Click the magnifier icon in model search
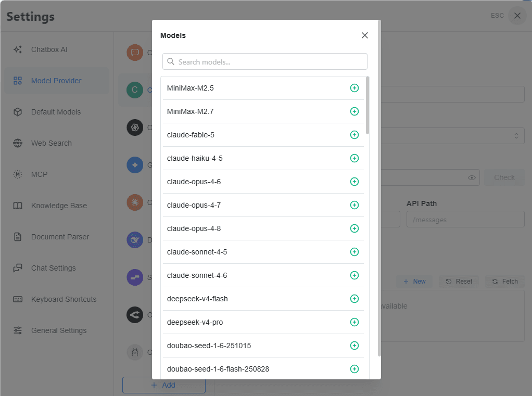 tap(171, 62)
